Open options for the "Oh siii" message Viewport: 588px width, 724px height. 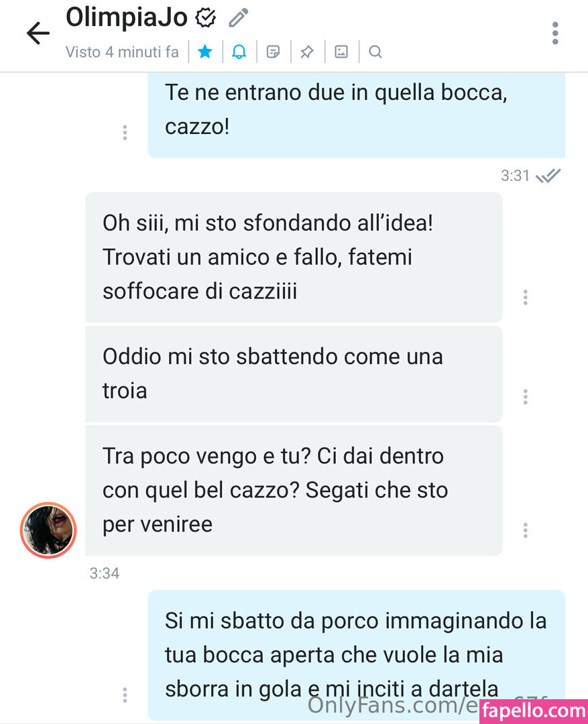(x=525, y=298)
